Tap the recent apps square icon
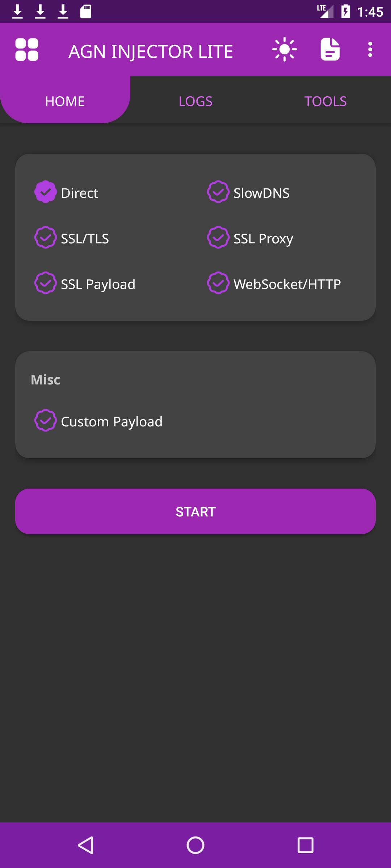Screen dimensions: 391x868 (305, 845)
